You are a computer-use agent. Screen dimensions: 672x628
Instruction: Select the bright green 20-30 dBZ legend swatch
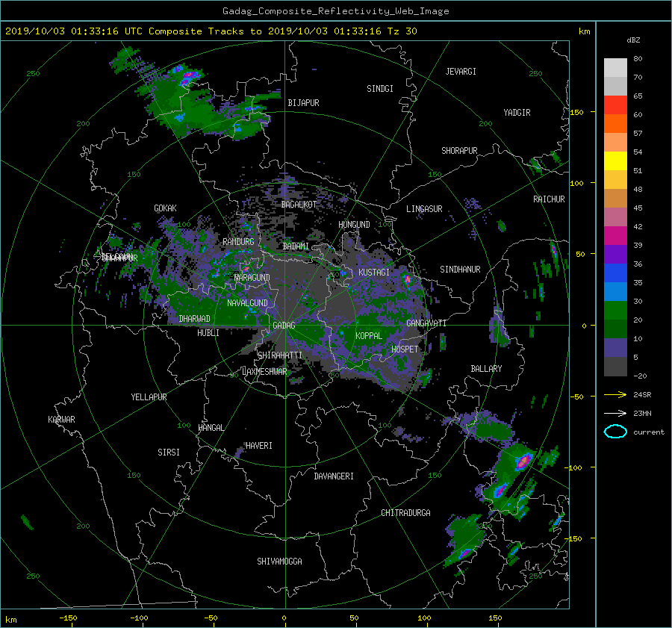pos(615,311)
